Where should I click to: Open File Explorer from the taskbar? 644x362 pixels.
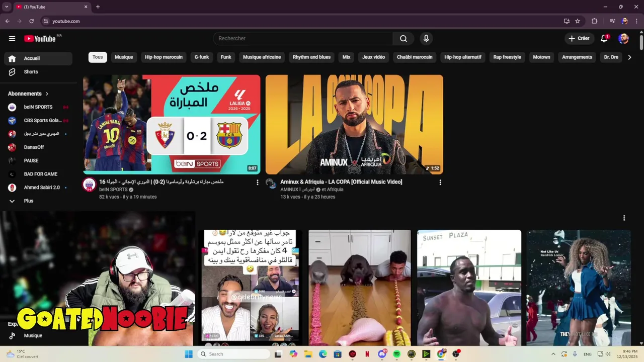tap(308, 354)
